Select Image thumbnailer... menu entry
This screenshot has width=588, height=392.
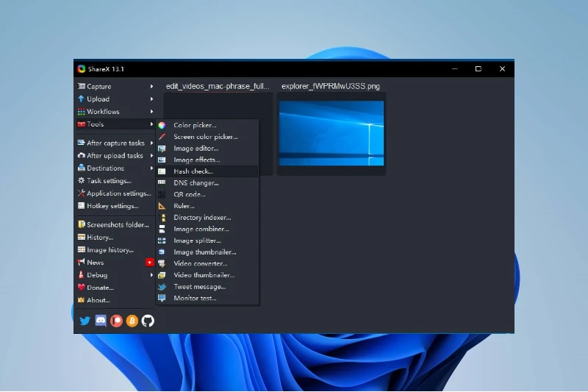coord(207,252)
